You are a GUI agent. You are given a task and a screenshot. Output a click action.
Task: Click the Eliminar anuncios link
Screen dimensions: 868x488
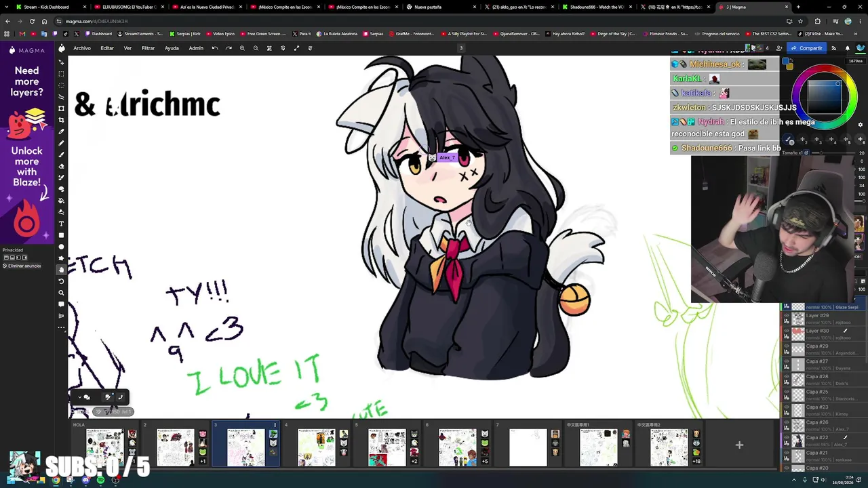[x=22, y=266]
